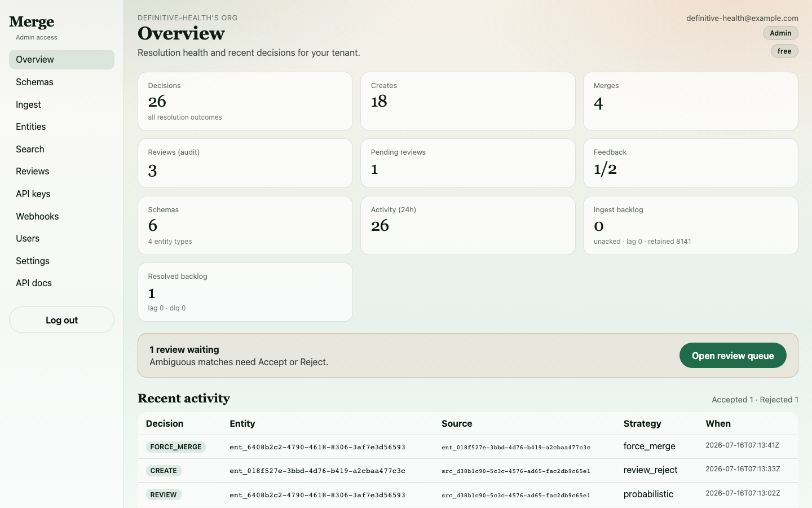Click the Recent activity heading
The width and height of the screenshot is (812, 508).
tap(184, 398)
